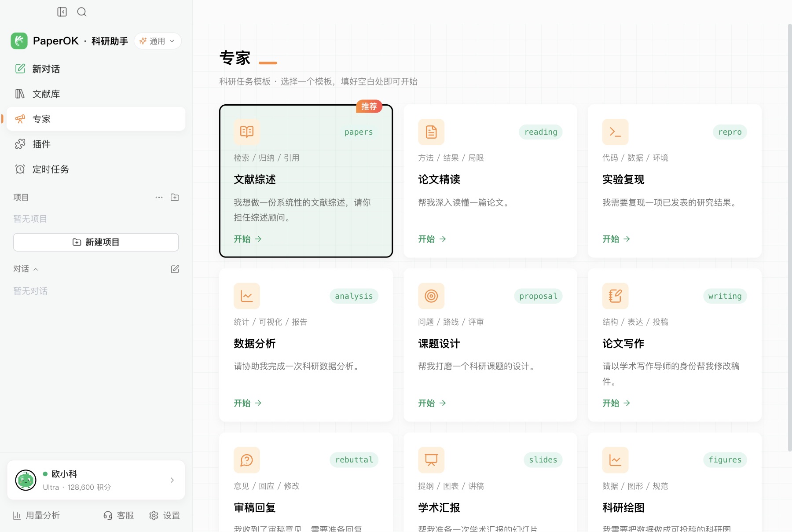Click the 欧小科 user avatar
The width and height of the screenshot is (792, 532).
(x=26, y=480)
